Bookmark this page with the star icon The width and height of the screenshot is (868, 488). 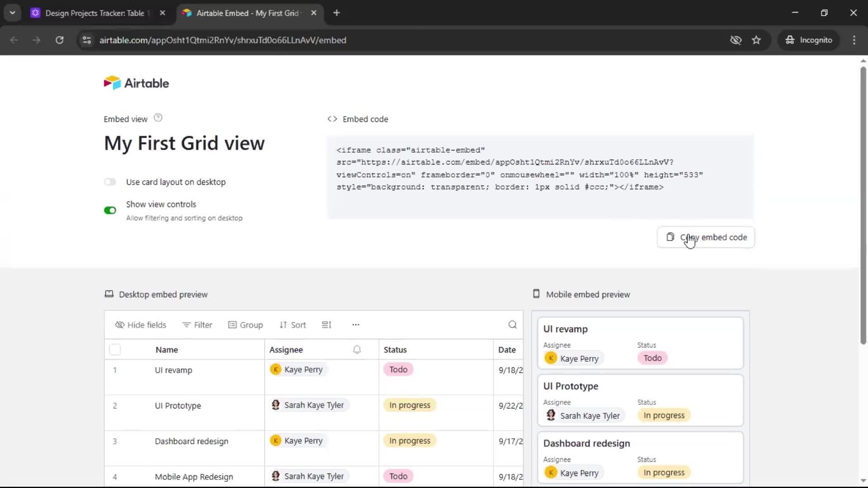(x=756, y=40)
